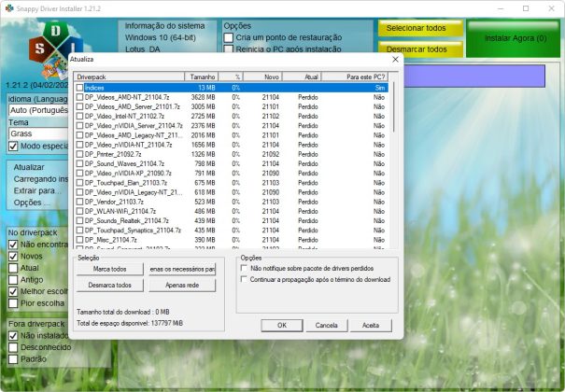Click '2725 MB' size cell
Image resolution: width=565 pixels, height=392 pixels.
203,117
